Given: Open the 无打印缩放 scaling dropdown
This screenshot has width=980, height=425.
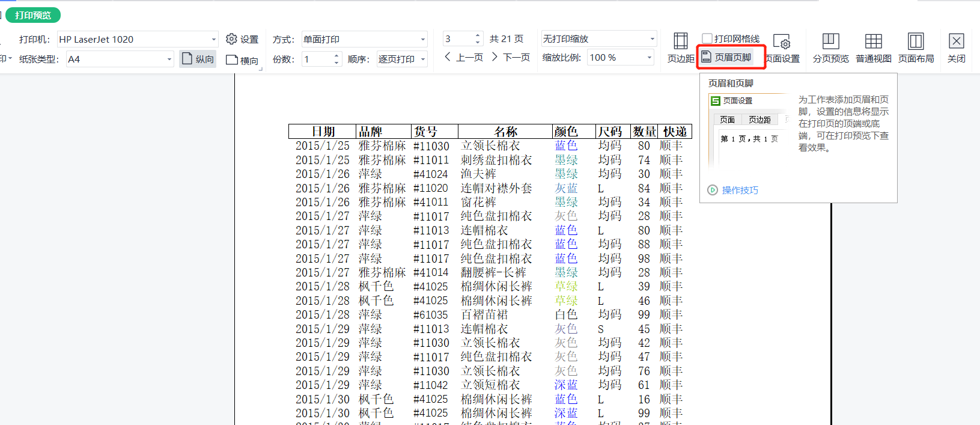Looking at the screenshot, I should click(x=652, y=39).
